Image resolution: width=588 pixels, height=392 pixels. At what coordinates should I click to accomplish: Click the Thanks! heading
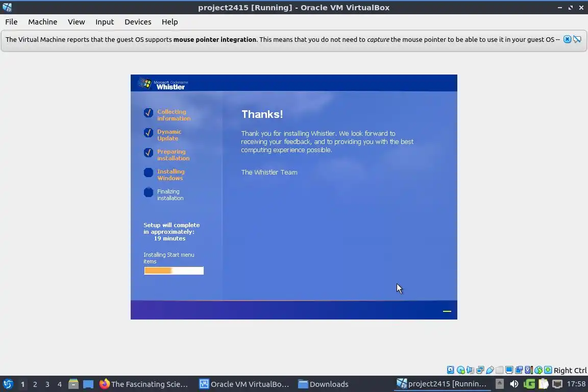(262, 114)
